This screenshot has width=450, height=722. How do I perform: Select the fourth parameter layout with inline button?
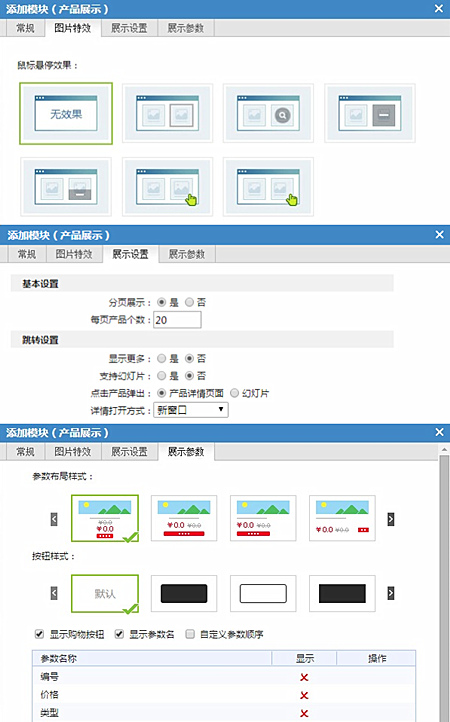click(342, 518)
